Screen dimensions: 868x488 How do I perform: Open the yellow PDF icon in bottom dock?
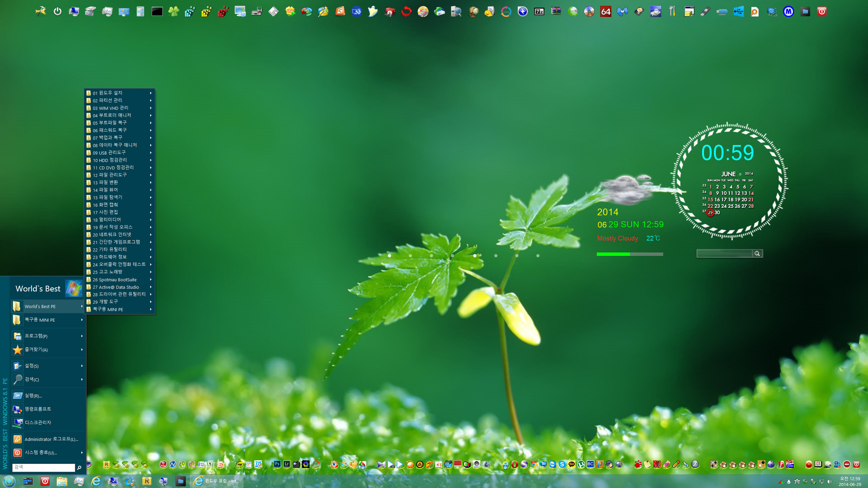(239, 464)
